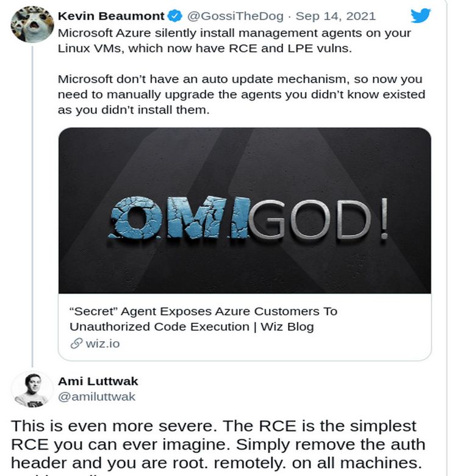Click the silver GOD! letters in image
The image size is (452, 476).
(x=319, y=218)
